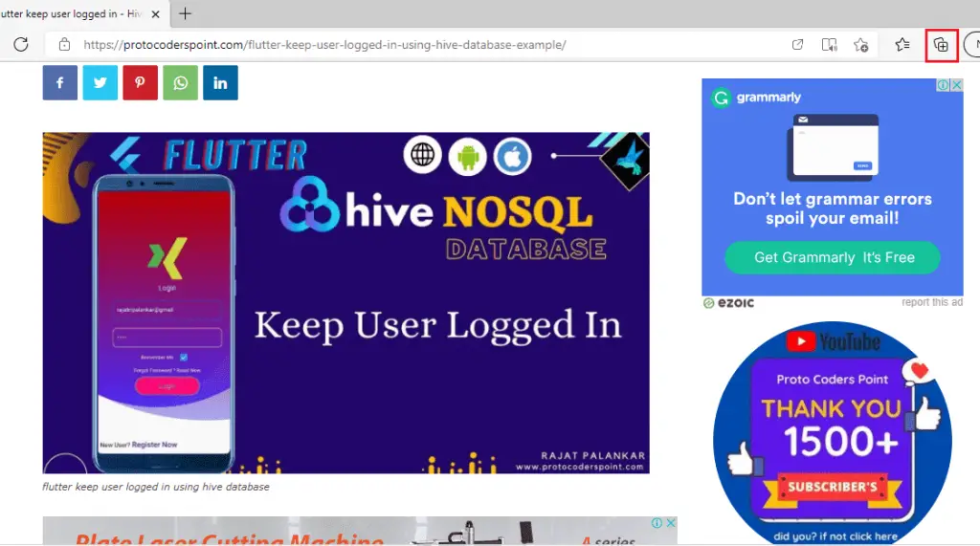This screenshot has height=546, width=980.
Task: Click the image caption 'flutter keep user logged in using hive database'
Action: [156, 487]
